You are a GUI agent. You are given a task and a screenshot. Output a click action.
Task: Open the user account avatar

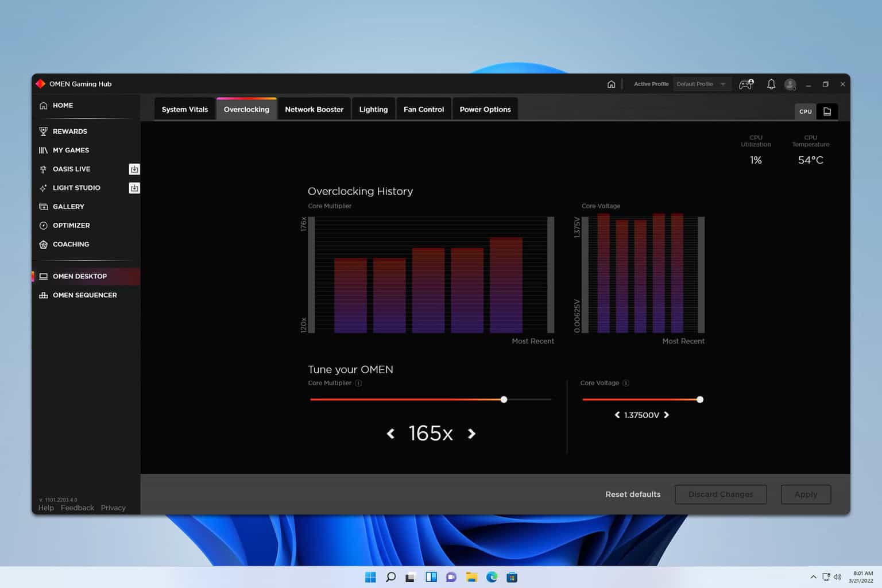[790, 84]
